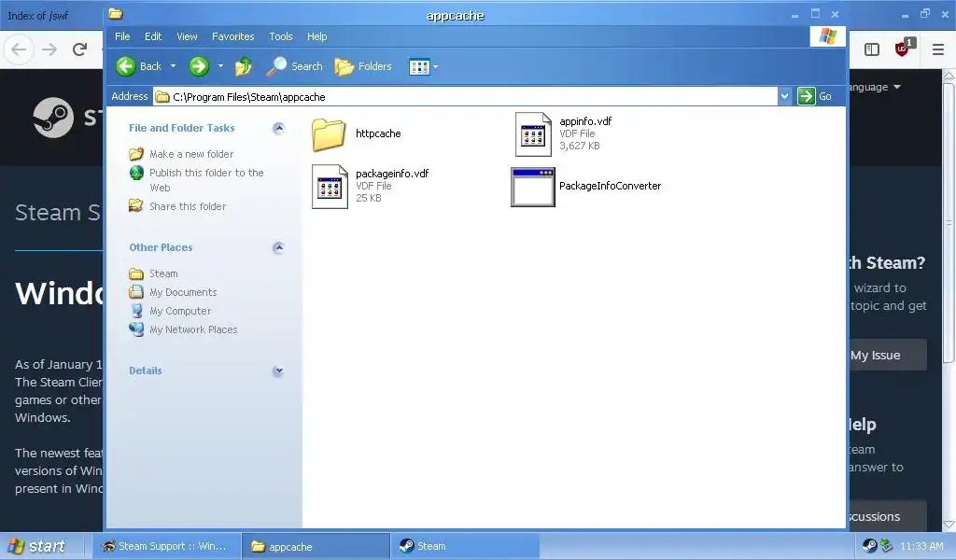Switch to Steam taskbar button

465,547
